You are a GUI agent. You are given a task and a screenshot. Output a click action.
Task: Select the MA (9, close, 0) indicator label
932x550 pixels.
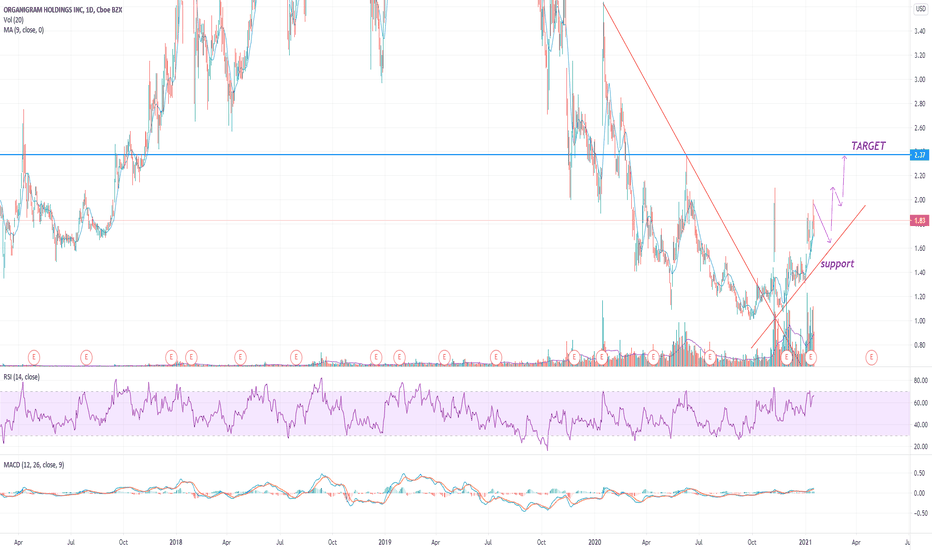coord(24,30)
